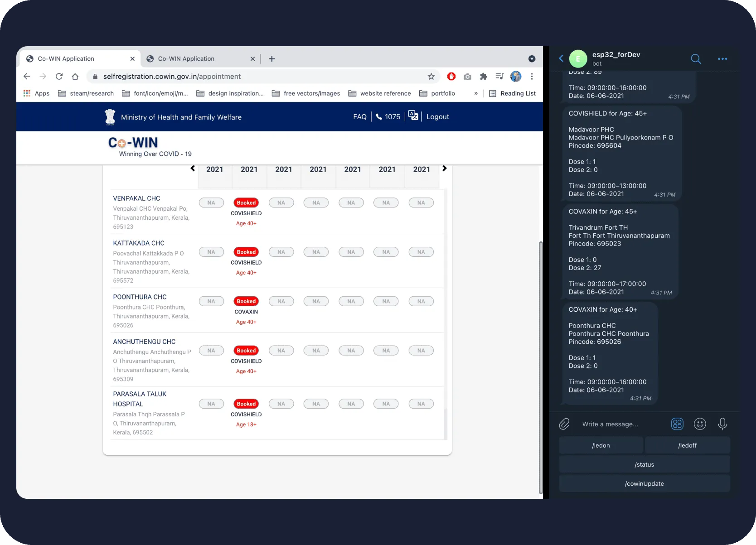Show previous dates with left arrow
756x545 pixels.
click(193, 169)
